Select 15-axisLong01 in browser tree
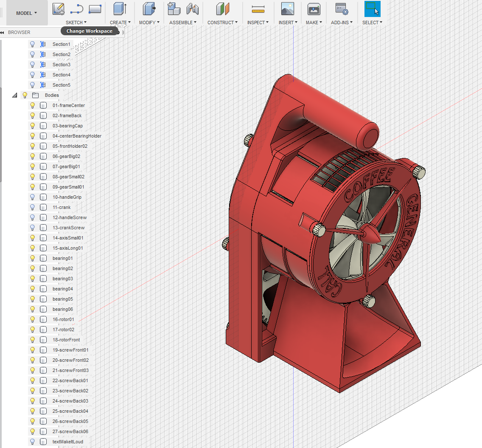Viewport: 482px width, 448px height. coord(67,248)
